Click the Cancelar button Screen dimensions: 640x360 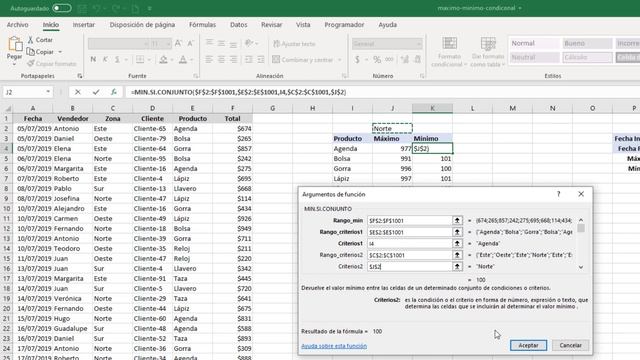tap(570, 345)
